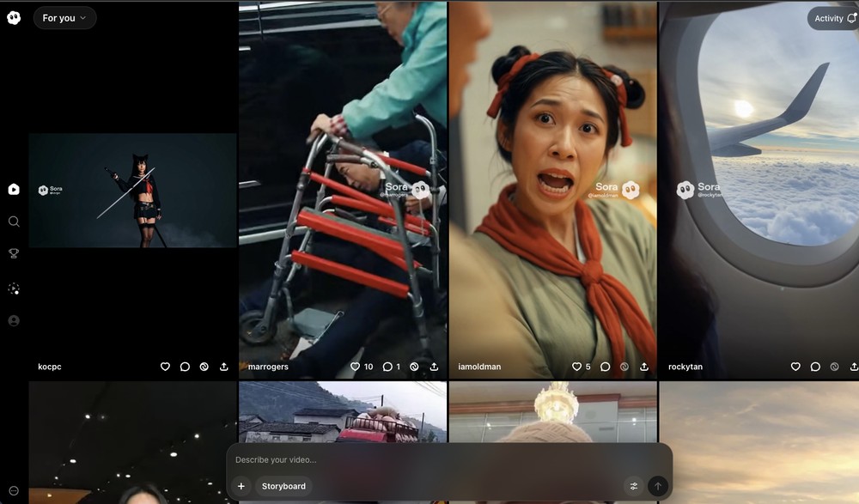Open the kocpc profile link
Screen dimensions: 859x504
pyautogui.click(x=49, y=367)
